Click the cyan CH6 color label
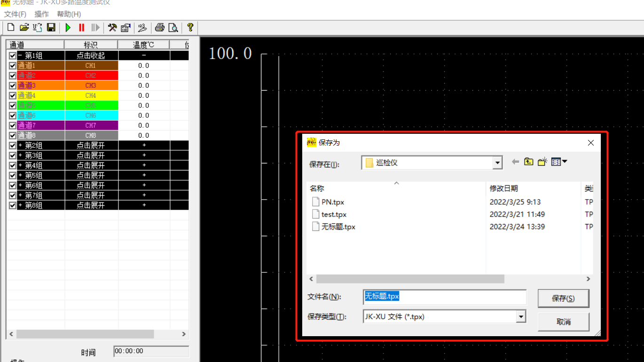This screenshot has width=644, height=362. tap(91, 116)
